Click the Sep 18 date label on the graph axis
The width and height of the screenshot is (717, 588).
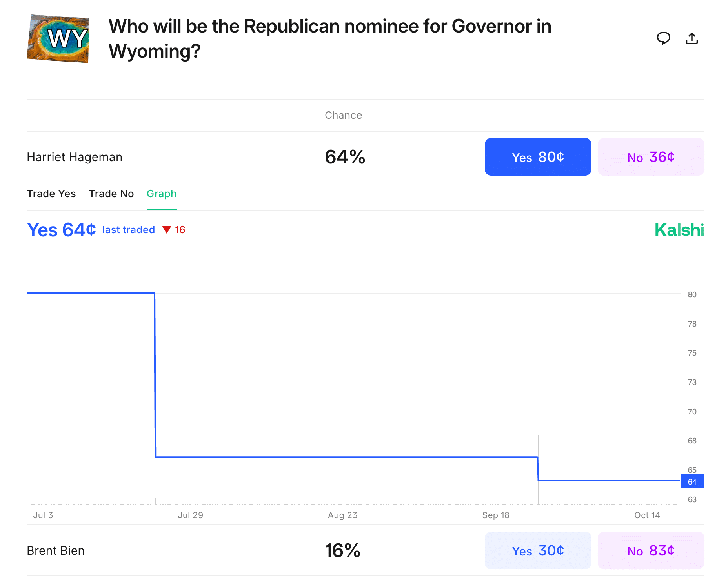tap(495, 515)
